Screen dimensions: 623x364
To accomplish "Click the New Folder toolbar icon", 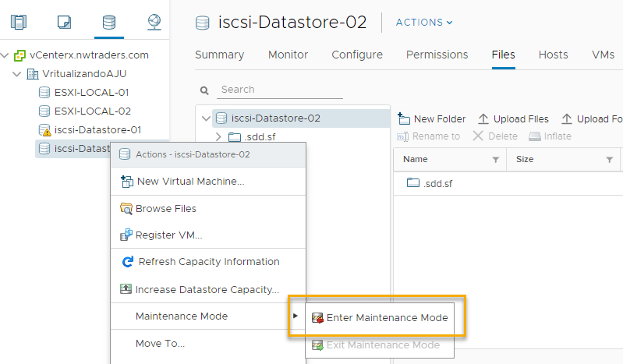I will tap(404, 118).
